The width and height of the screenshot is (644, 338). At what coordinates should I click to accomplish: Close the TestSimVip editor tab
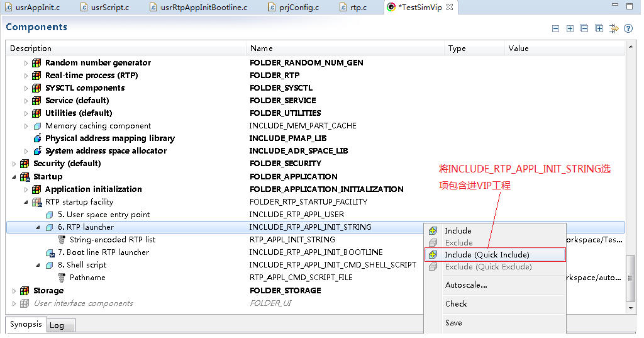449,8
